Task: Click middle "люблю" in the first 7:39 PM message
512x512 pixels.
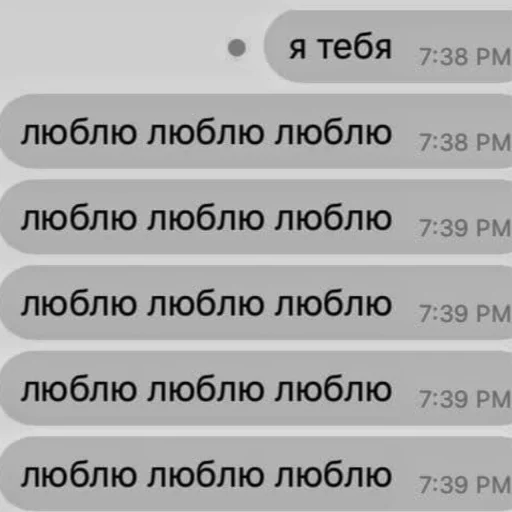Action: coord(206,219)
